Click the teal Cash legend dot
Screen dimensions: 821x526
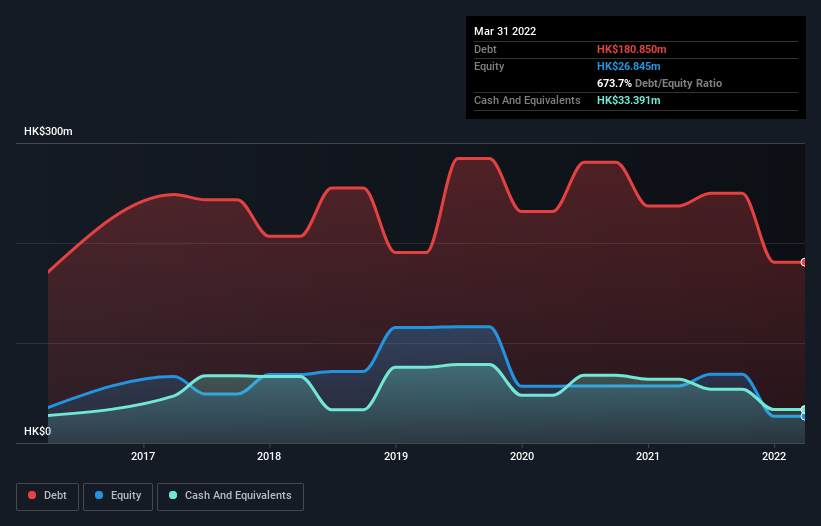pos(173,495)
